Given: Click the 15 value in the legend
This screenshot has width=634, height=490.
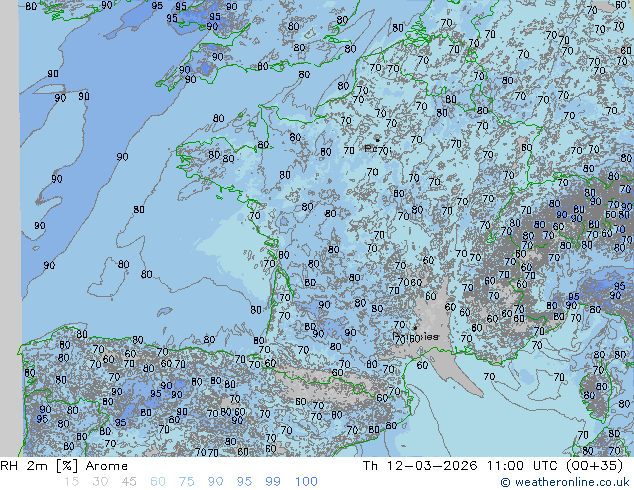Looking at the screenshot, I should tap(72, 482).
